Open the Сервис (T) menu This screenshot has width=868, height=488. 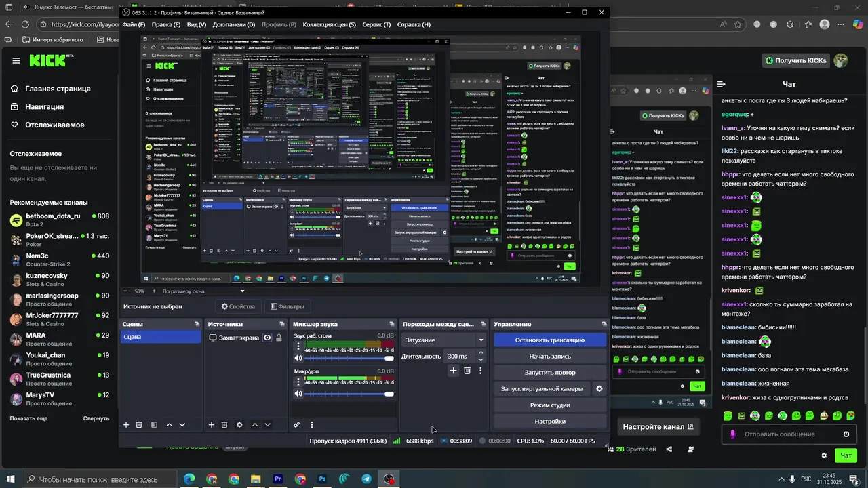point(376,24)
